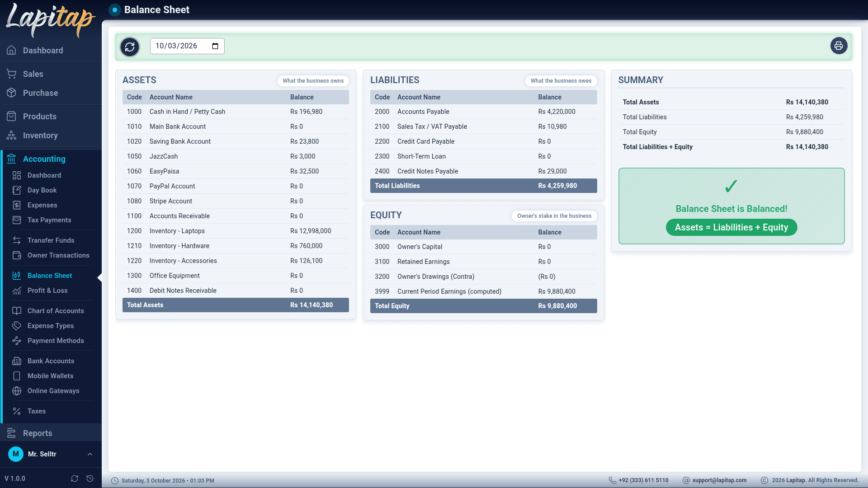Click the Online Gateways globe icon
This screenshot has width=868, height=488.
click(17, 391)
